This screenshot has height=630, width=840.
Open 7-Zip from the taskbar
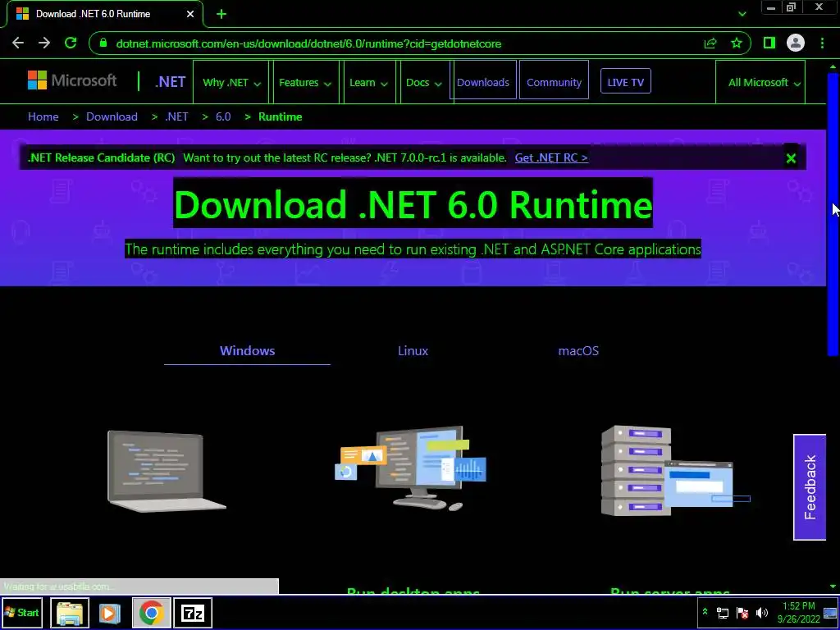click(x=193, y=612)
